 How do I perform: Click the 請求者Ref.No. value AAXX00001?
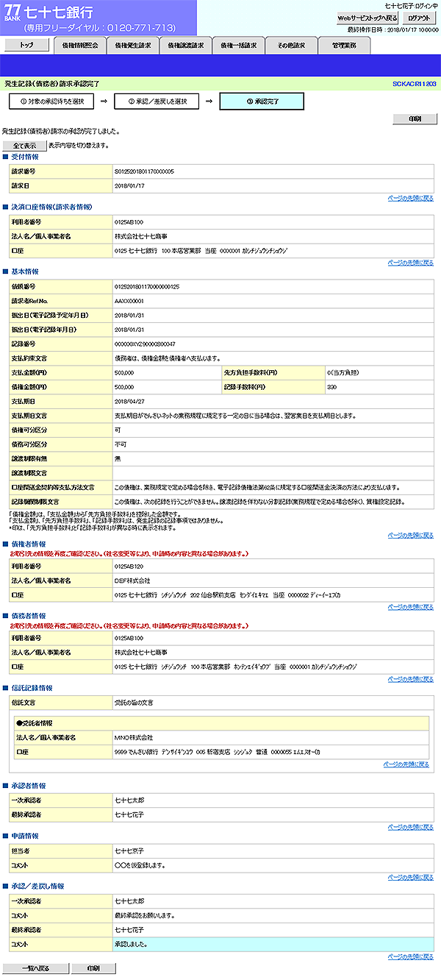point(129,300)
